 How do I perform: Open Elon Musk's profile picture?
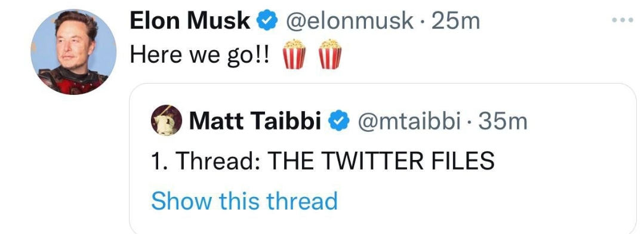(x=73, y=52)
